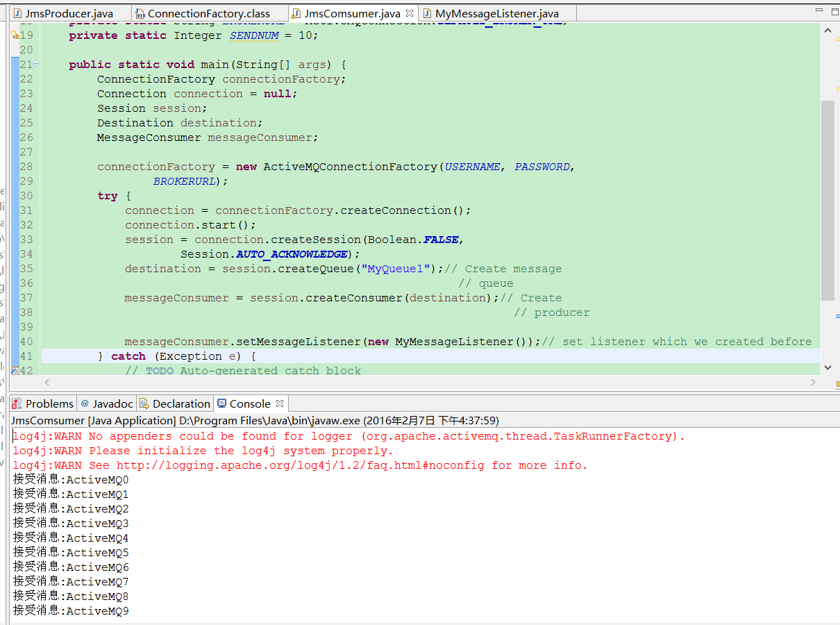Click the USERNAME constant on line 28
840x625 pixels.
472,167
